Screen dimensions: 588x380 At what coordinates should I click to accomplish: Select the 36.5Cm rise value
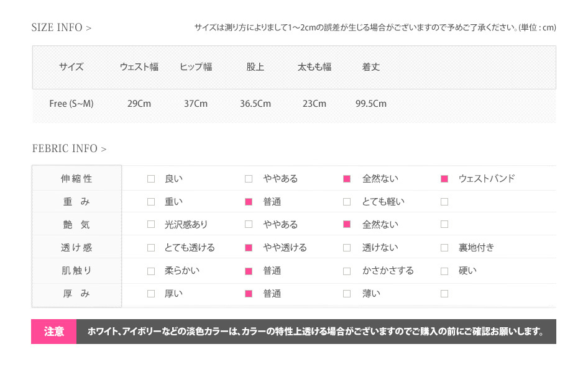coord(255,104)
